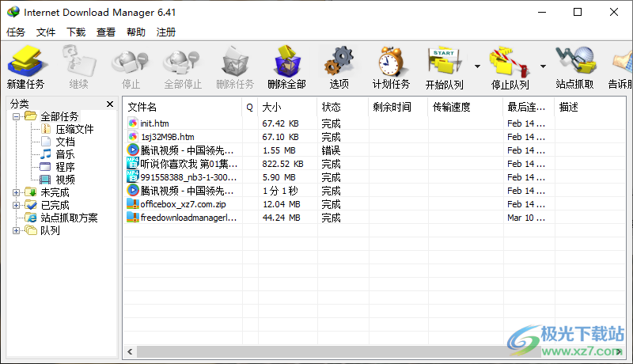This screenshot has width=633, height=364.
Task: Open 计划任务 scheduler clock icon
Action: [391, 62]
